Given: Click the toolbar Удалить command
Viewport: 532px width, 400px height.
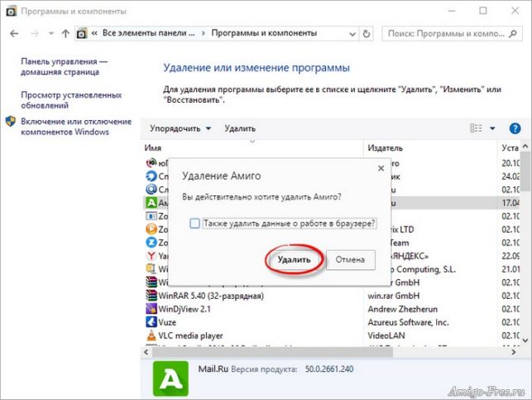Looking at the screenshot, I should (240, 128).
